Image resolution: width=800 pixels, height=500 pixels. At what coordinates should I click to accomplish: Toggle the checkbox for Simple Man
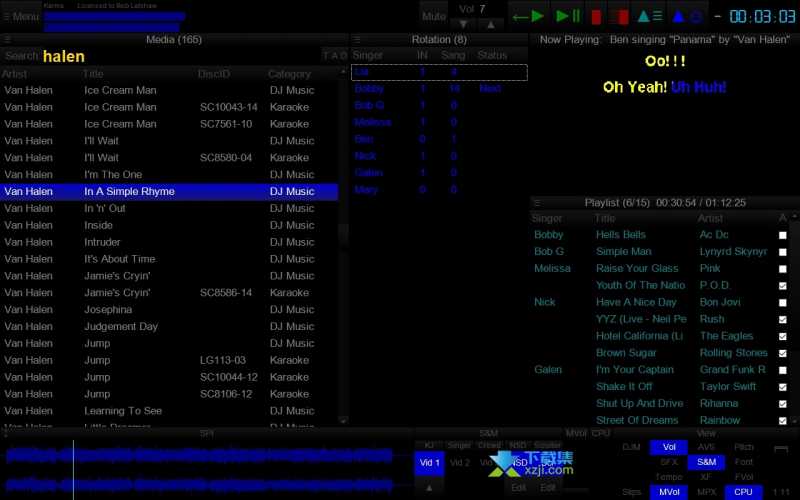click(783, 252)
